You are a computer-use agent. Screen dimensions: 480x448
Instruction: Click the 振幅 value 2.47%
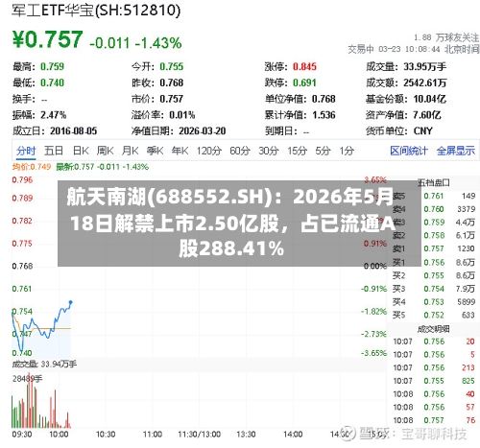coord(53,115)
